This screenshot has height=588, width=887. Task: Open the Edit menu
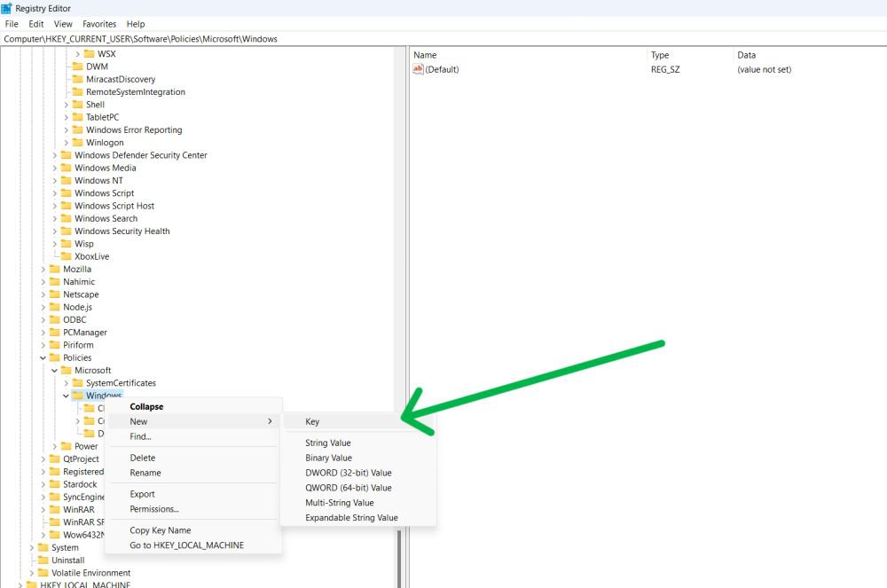coord(36,24)
